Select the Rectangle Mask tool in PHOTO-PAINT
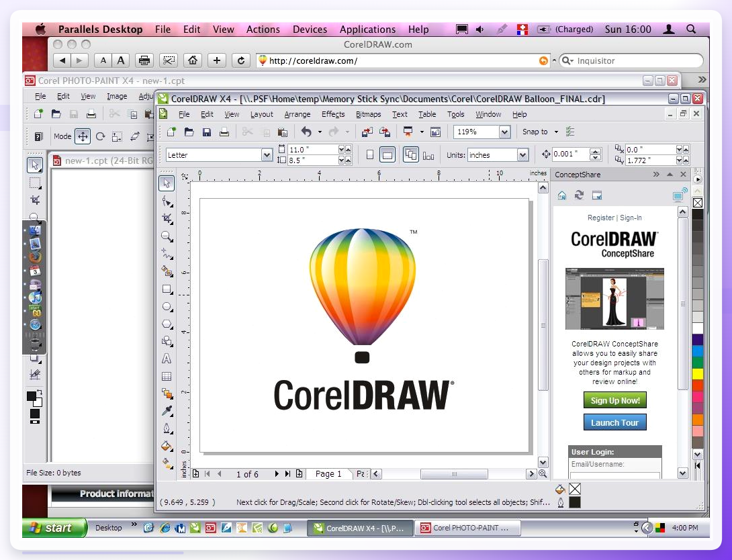Screen dimensions: 732x560 [x=35, y=183]
